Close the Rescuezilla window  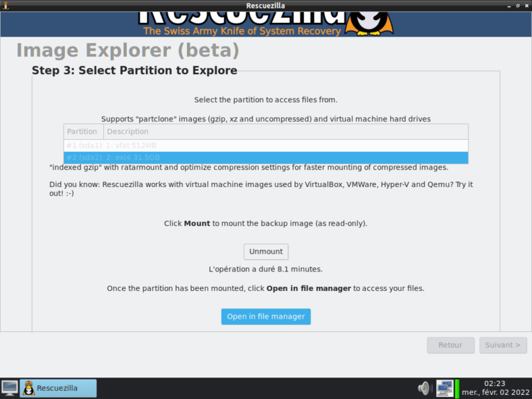[525, 6]
